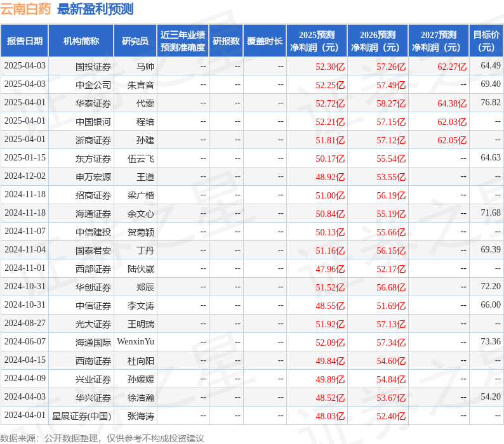This screenshot has width=504, height=444.
Task: Select the 最新盈利预测 title text
Action: pyautogui.click(x=95, y=9)
